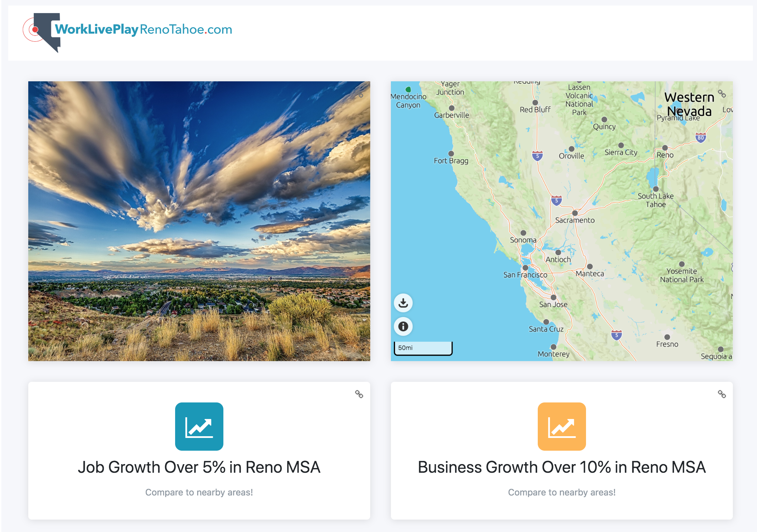Click Compare to nearby areas under Job Growth
The width and height of the screenshot is (757, 532).
(199, 492)
